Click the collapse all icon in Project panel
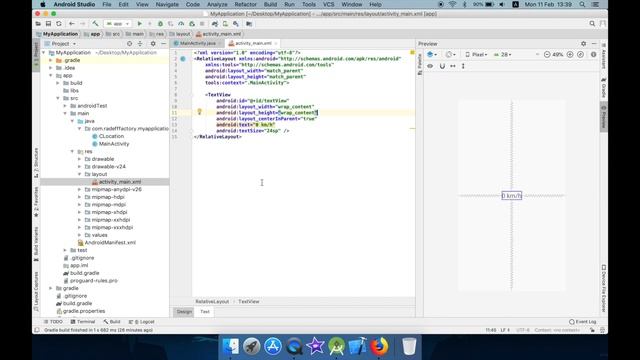Image resolution: width=640 pixels, height=360 pixels. (x=140, y=44)
